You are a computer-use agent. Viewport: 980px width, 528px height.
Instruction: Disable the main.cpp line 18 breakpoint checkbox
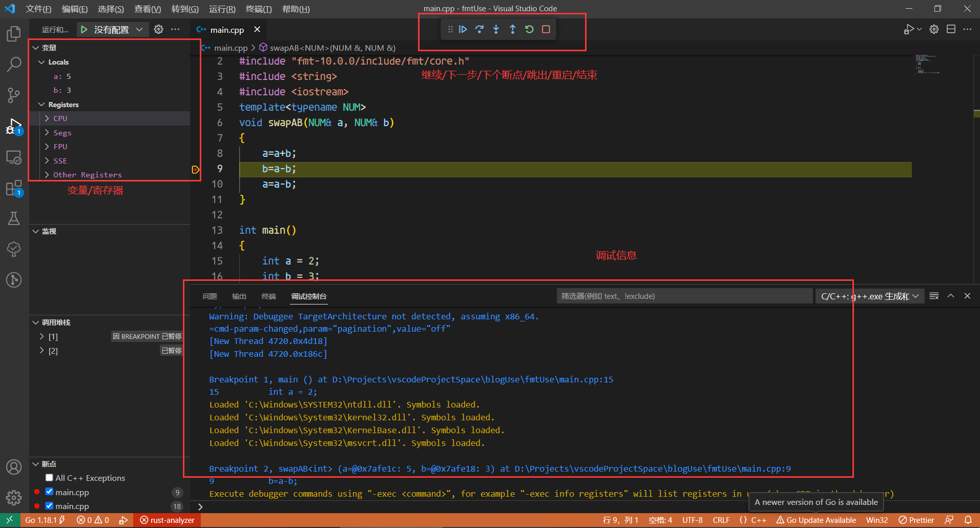click(x=49, y=506)
